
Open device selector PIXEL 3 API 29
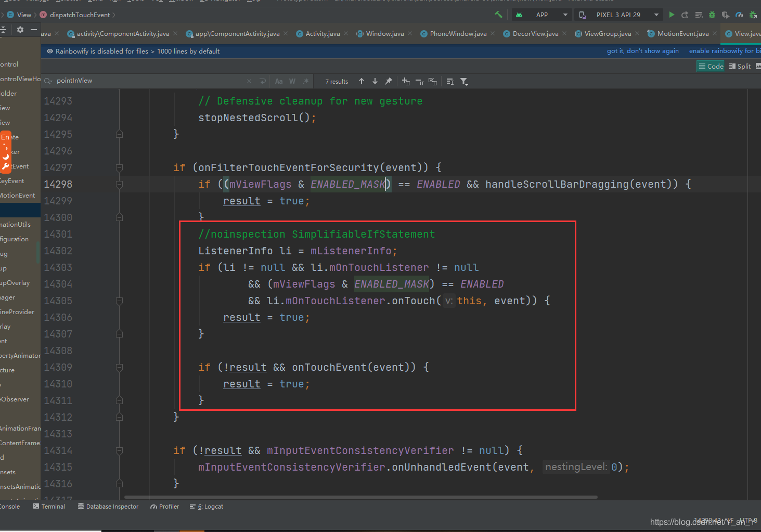tap(619, 15)
